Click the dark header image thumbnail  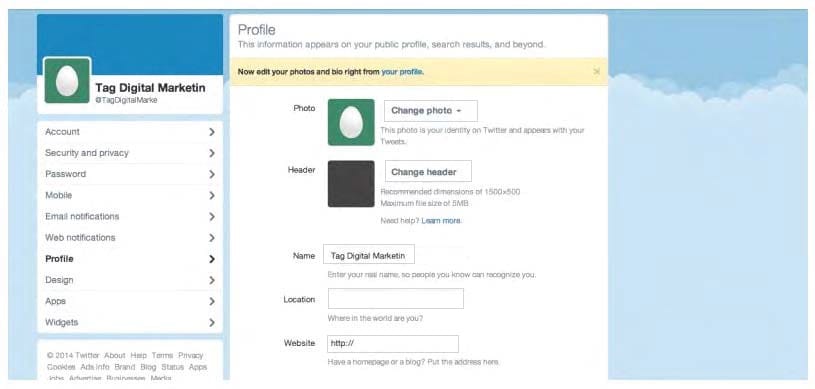tap(351, 184)
